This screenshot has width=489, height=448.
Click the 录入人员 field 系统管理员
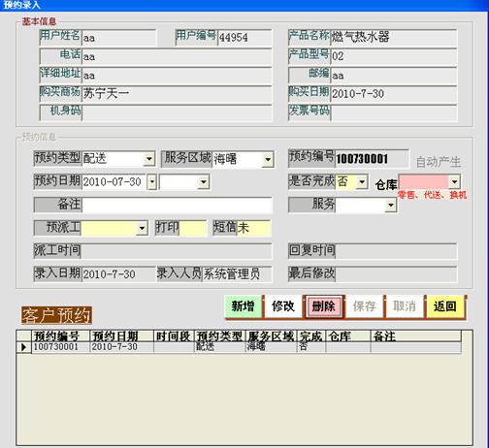(237, 274)
